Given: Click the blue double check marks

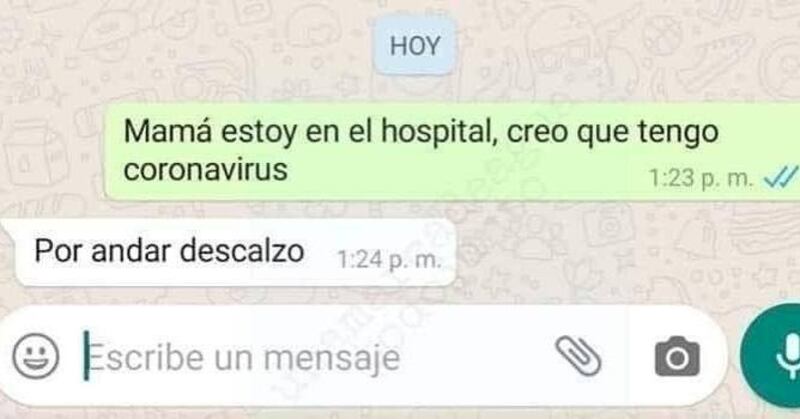Looking at the screenshot, I should (x=781, y=179).
